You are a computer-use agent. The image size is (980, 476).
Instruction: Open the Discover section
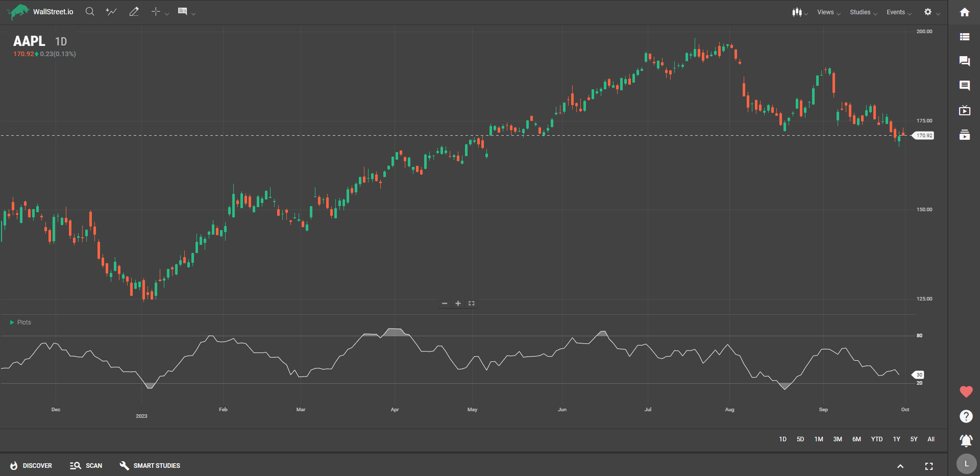(x=31, y=466)
